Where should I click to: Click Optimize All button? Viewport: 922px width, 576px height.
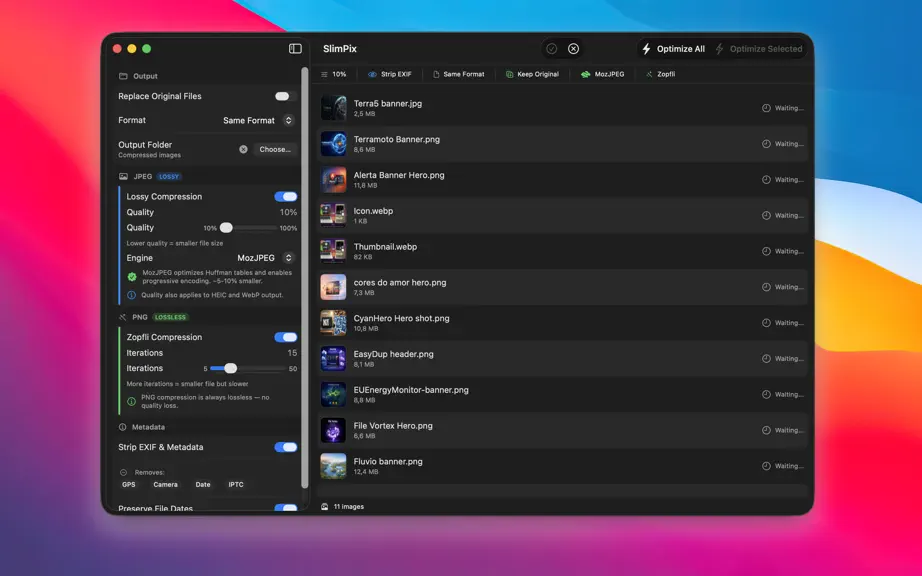673,49
